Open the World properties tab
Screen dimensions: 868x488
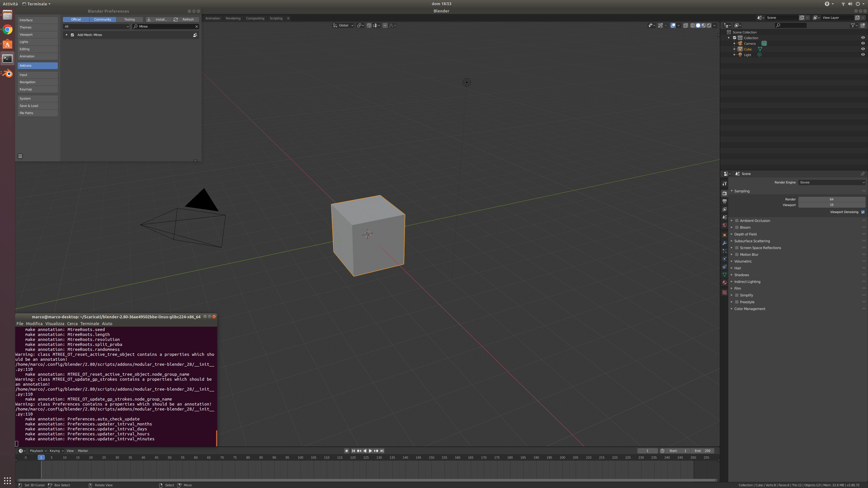pyautogui.click(x=724, y=225)
